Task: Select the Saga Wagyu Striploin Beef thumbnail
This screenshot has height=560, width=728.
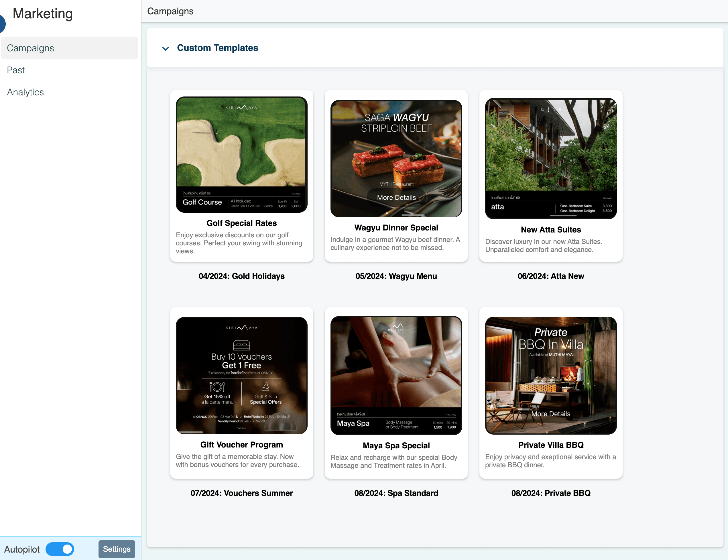Action: 396,159
